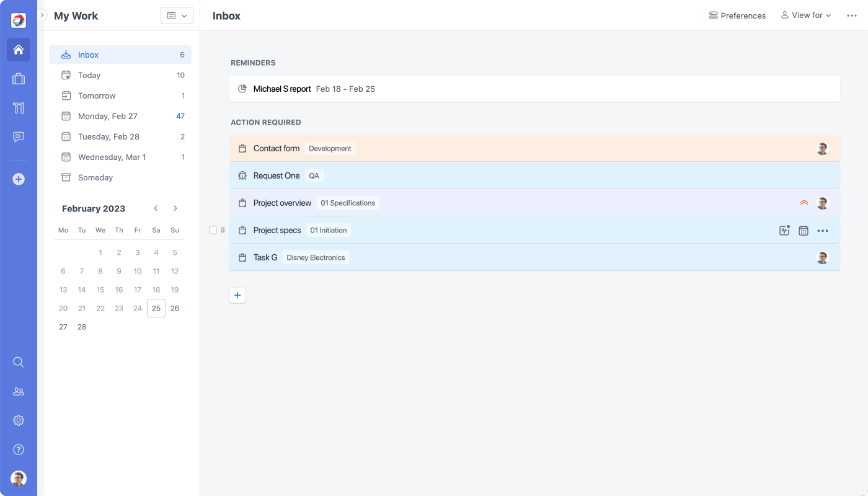
Task: Open the settings gear icon
Action: [19, 420]
